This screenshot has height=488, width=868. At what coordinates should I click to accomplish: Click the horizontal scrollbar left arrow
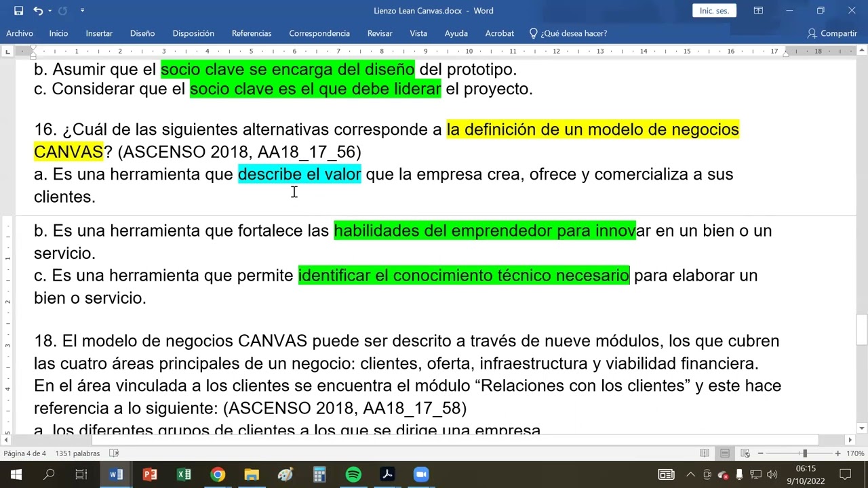[x=7, y=439]
